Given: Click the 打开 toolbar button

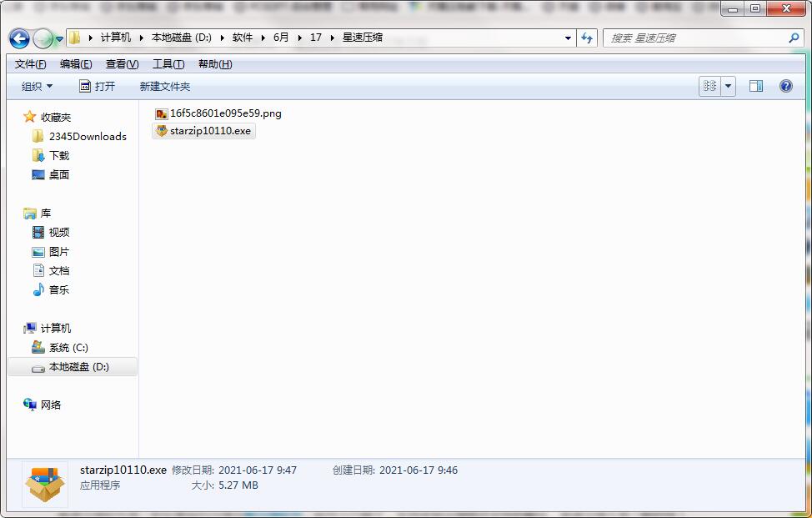Looking at the screenshot, I should 98,87.
